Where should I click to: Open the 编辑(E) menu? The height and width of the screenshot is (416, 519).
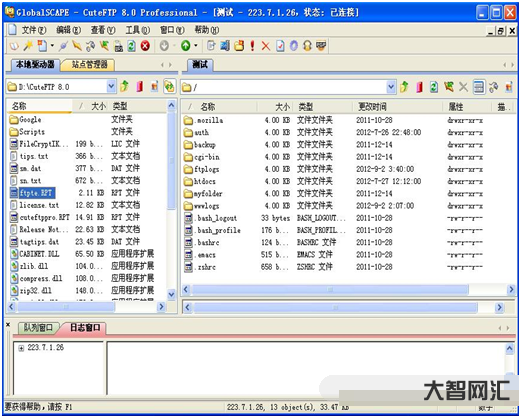point(68,30)
